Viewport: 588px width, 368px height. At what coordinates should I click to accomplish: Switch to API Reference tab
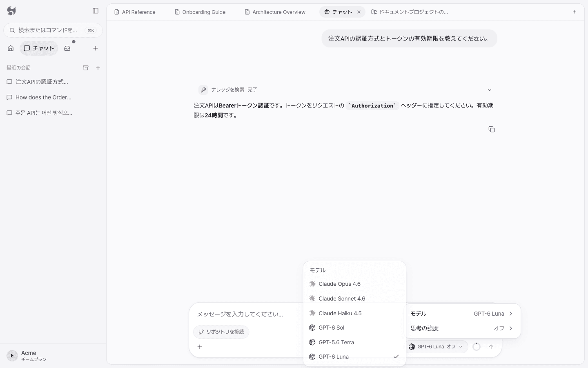[135, 12]
